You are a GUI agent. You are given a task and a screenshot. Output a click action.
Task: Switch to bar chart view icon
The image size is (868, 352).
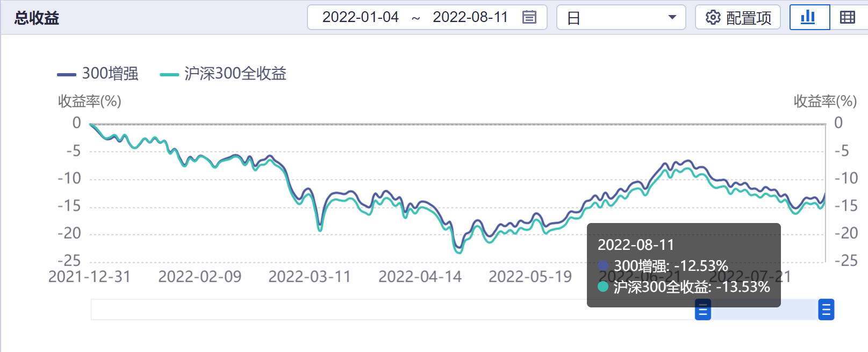point(809,17)
